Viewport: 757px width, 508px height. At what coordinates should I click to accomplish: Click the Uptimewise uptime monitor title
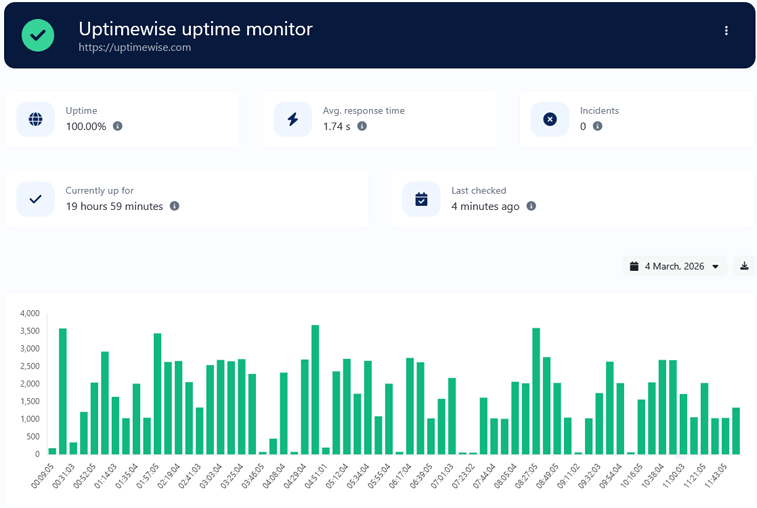click(195, 29)
